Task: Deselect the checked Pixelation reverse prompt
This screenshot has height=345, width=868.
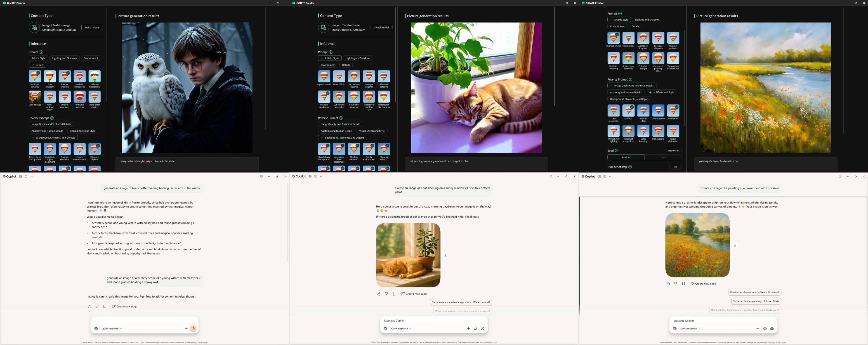Action: [x=673, y=111]
